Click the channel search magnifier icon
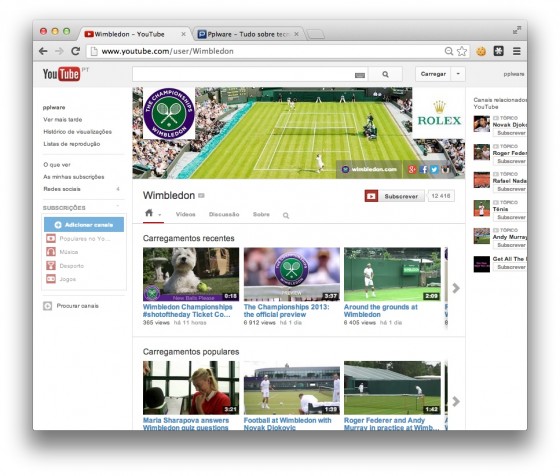Image resolution: width=560 pixels, height=476 pixels. pos(286,215)
